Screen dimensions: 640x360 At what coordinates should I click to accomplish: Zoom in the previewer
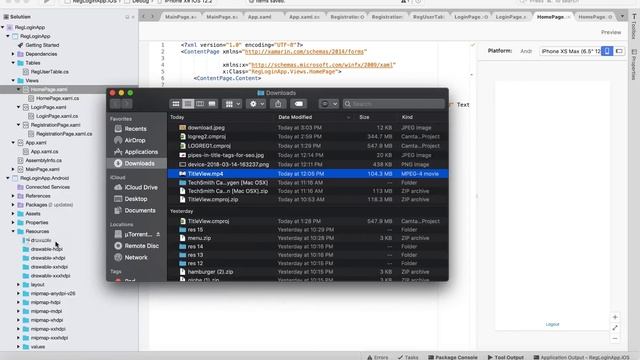pos(615,317)
